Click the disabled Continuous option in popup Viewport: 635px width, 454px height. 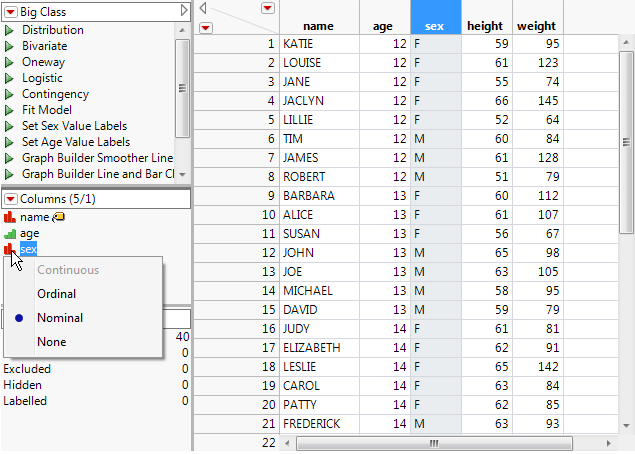(x=68, y=270)
